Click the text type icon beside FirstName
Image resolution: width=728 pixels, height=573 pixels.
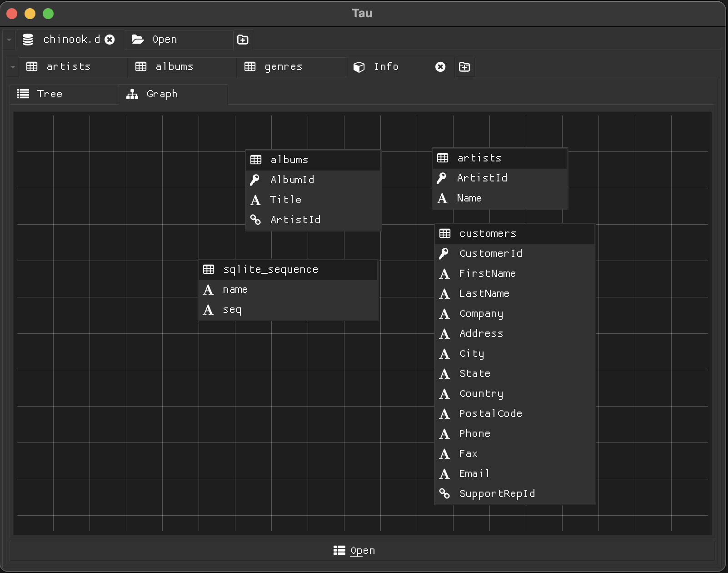click(445, 274)
